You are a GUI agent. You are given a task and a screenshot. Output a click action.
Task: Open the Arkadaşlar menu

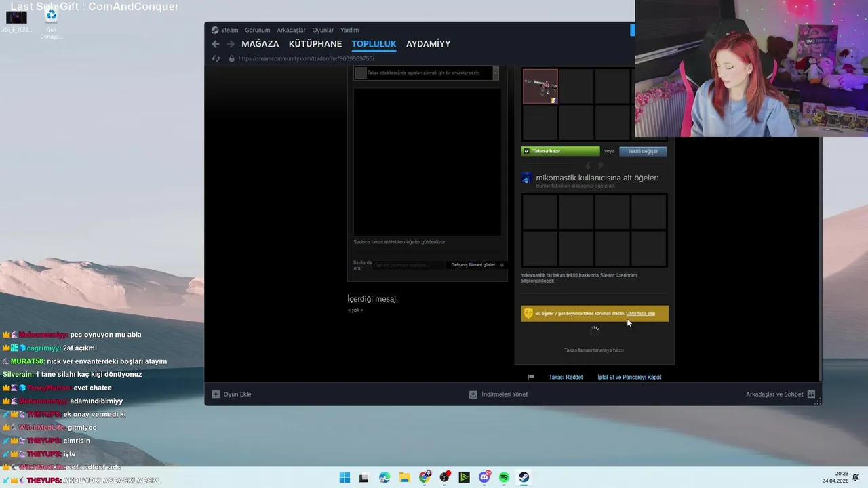click(x=291, y=30)
